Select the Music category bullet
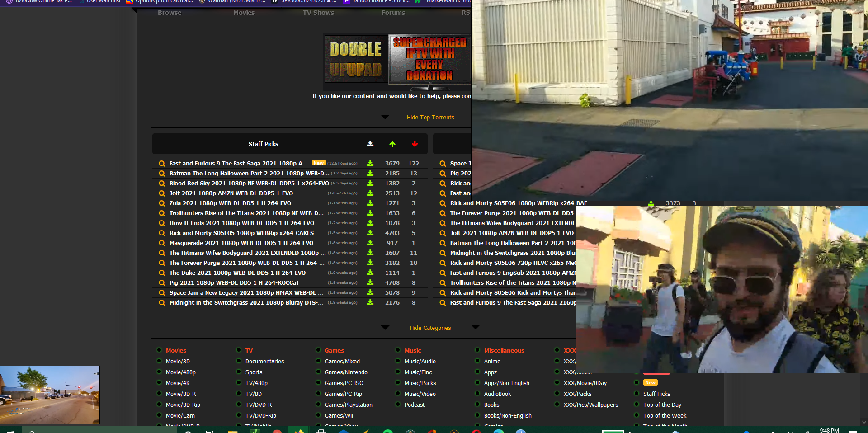Viewport: 868px width, 433px height. [398, 350]
